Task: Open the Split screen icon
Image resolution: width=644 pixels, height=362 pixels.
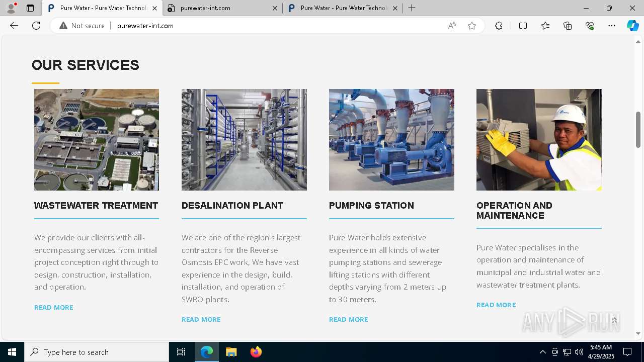Action: pyautogui.click(x=523, y=26)
